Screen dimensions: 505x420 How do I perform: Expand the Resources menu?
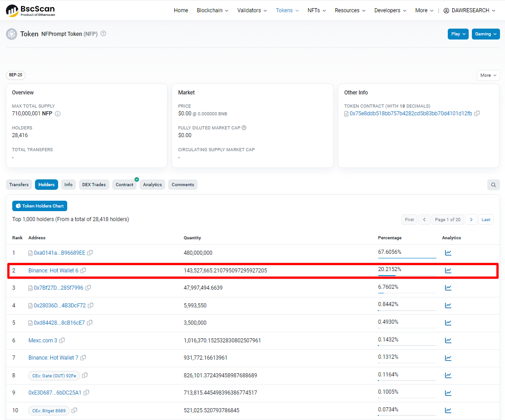point(350,10)
